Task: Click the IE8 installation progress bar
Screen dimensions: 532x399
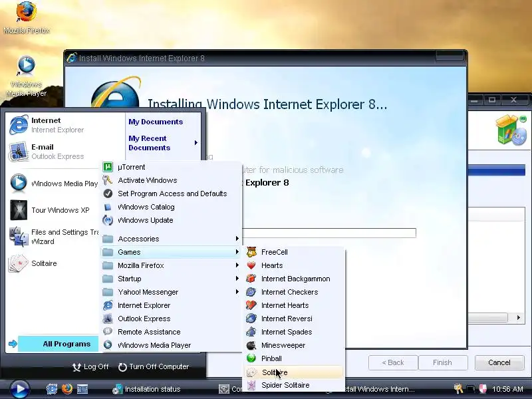Action: [329, 233]
